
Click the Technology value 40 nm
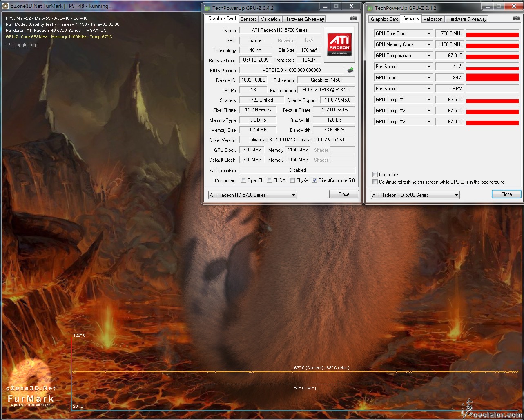256,50
